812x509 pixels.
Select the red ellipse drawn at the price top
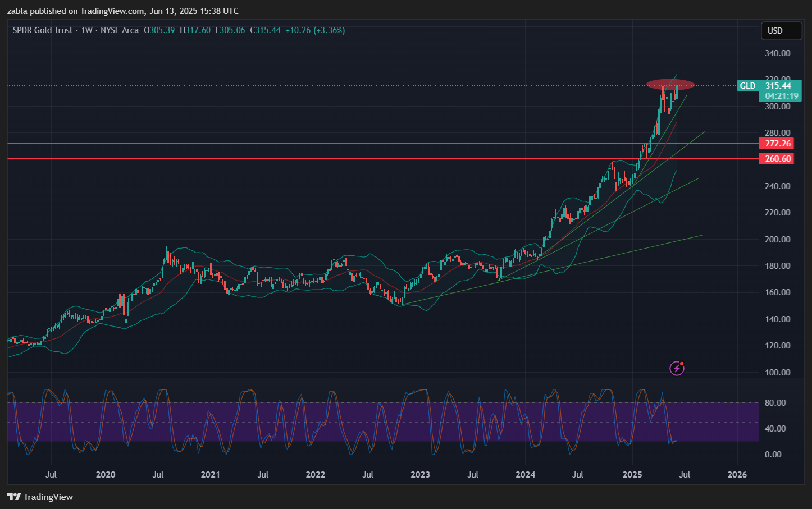pyautogui.click(x=651, y=85)
